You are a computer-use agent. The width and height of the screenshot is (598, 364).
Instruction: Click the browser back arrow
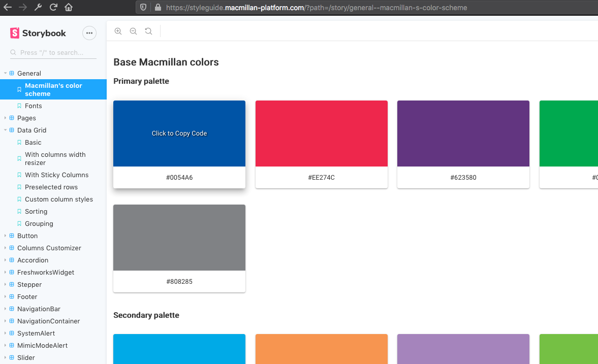click(7, 7)
